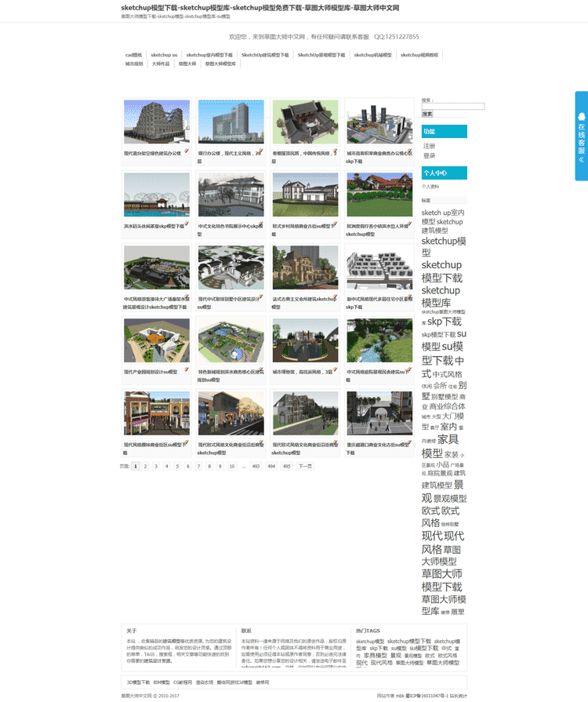Open the 城市规划 menu item
The image size is (588, 702).
pos(134,64)
